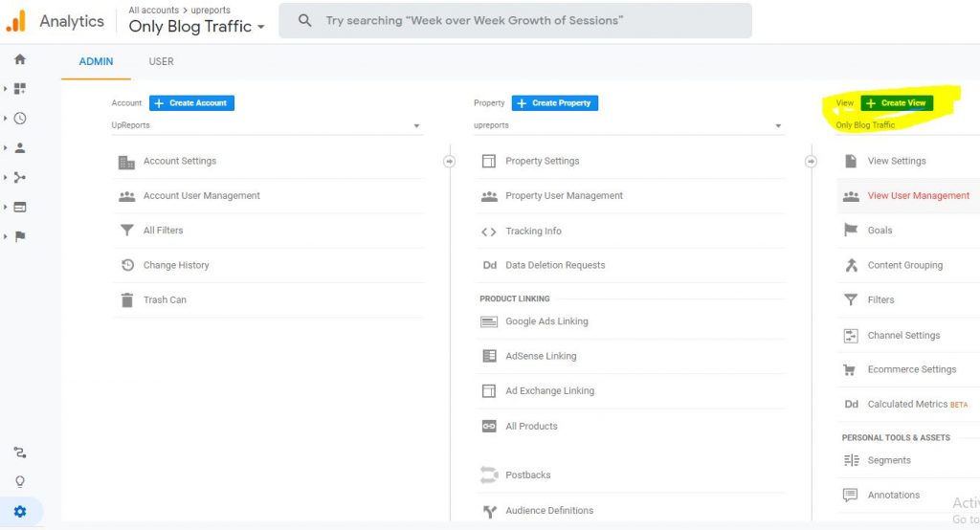980x530 pixels.
Task: Click the search input field
Action: (516, 21)
